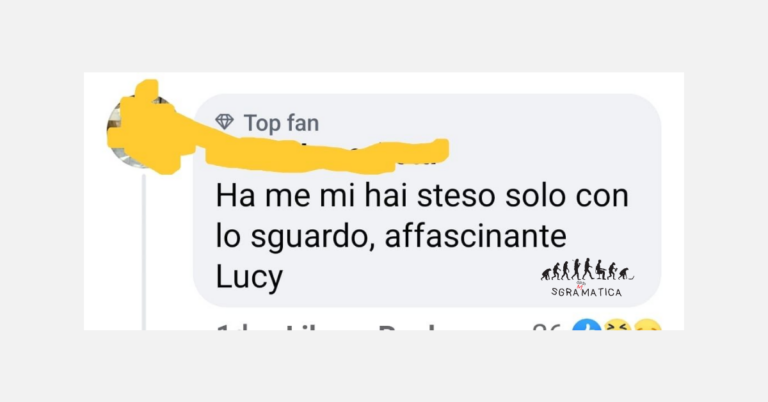Click the vertical reply thread line
This screenshot has height=402, width=768.
pos(144,252)
